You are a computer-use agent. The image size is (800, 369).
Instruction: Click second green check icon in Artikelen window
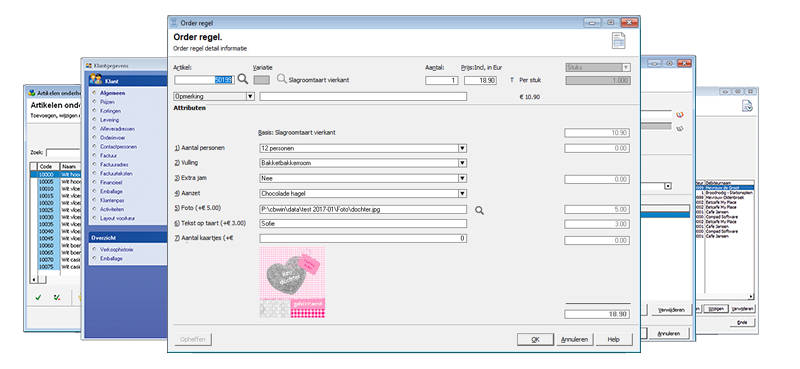point(57,298)
